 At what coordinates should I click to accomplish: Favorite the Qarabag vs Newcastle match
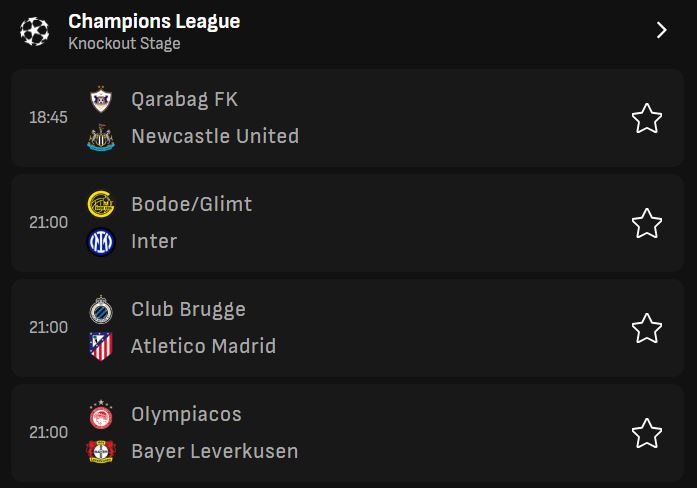point(647,118)
